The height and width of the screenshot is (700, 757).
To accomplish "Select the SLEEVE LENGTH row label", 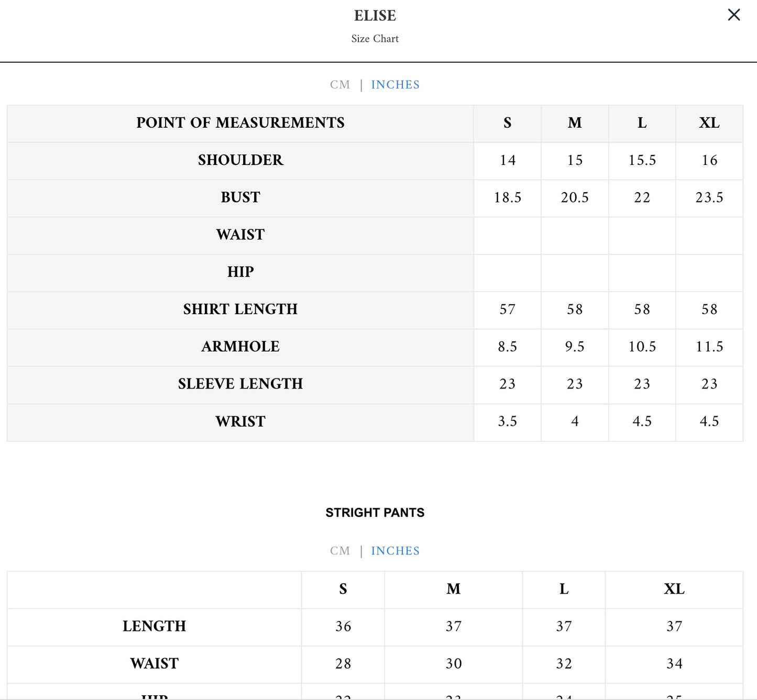I will point(240,384).
